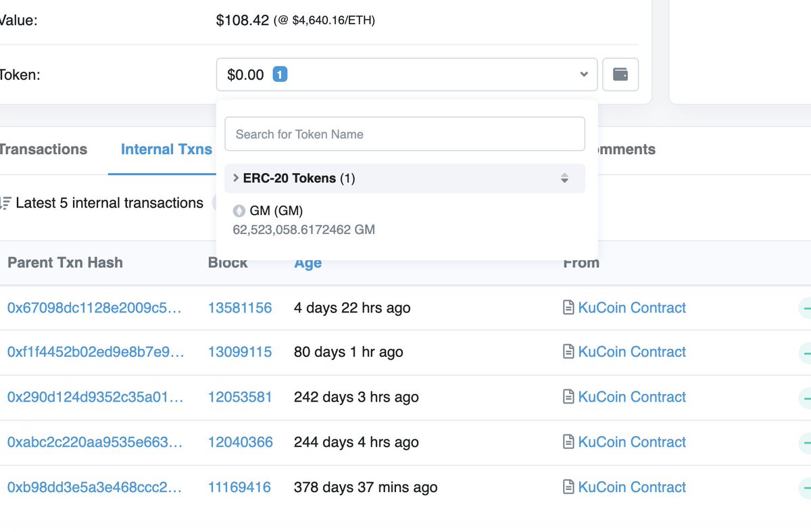Click the Latest 5 internal transactions label
This screenshot has height=532, width=811.
(109, 203)
